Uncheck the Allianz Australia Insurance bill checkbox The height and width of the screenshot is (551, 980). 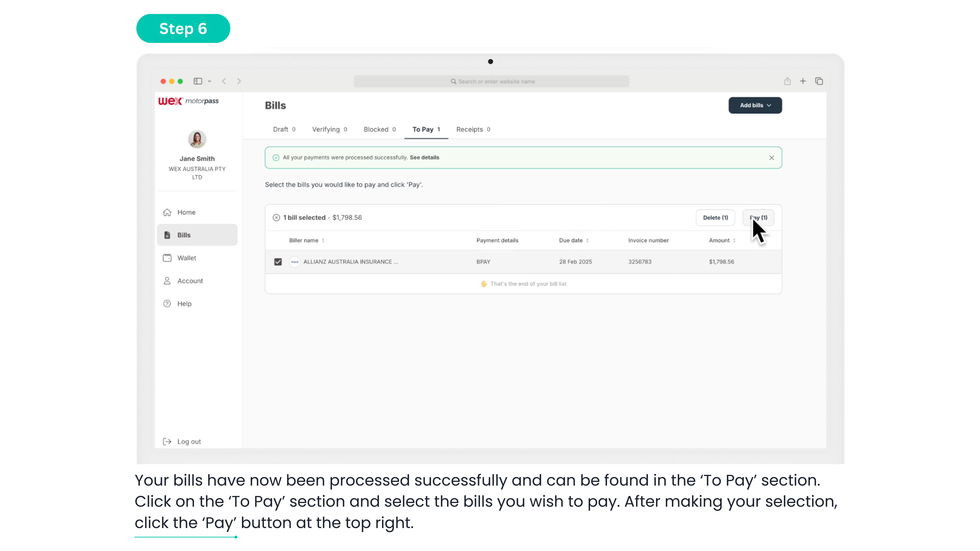[x=278, y=262]
